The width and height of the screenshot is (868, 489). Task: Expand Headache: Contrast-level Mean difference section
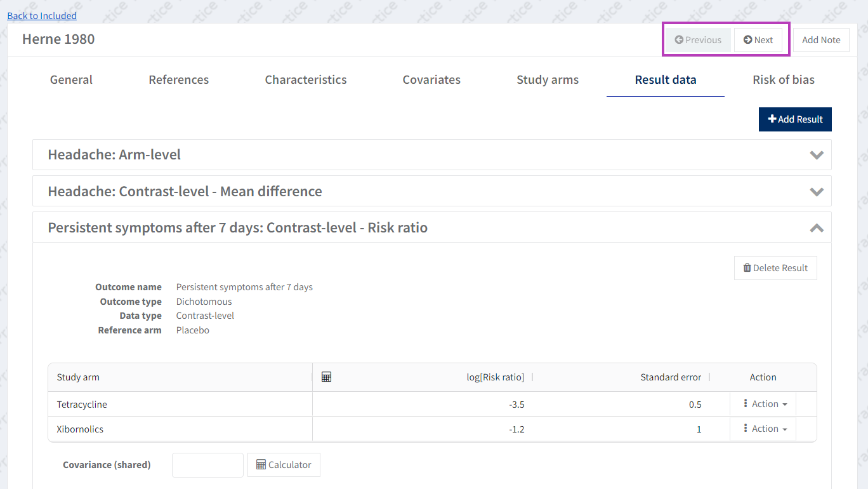point(816,192)
